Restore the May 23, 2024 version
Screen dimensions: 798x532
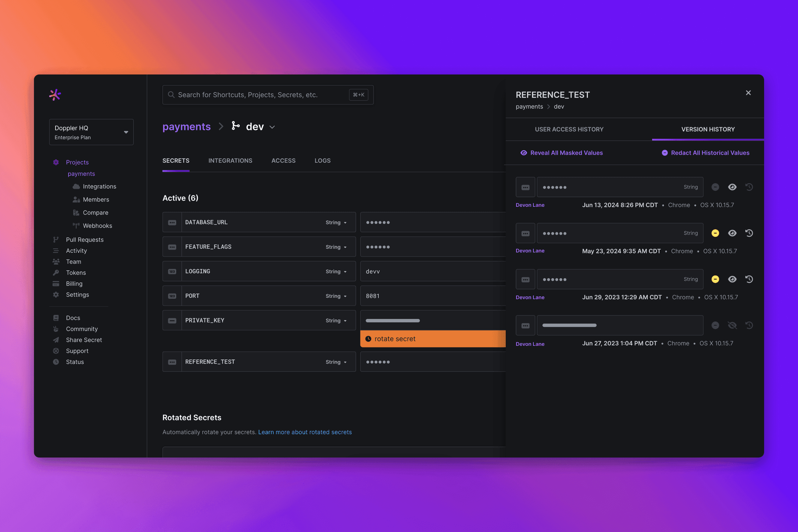click(x=749, y=233)
